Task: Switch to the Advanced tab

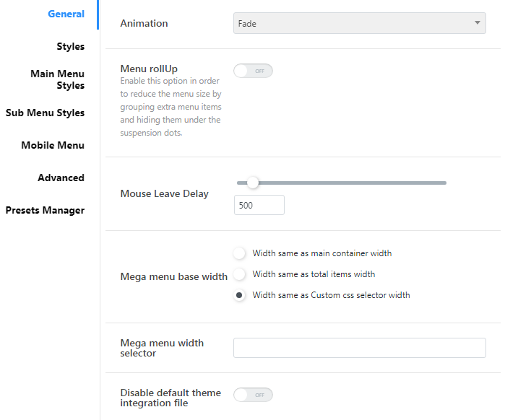Action: [61, 178]
